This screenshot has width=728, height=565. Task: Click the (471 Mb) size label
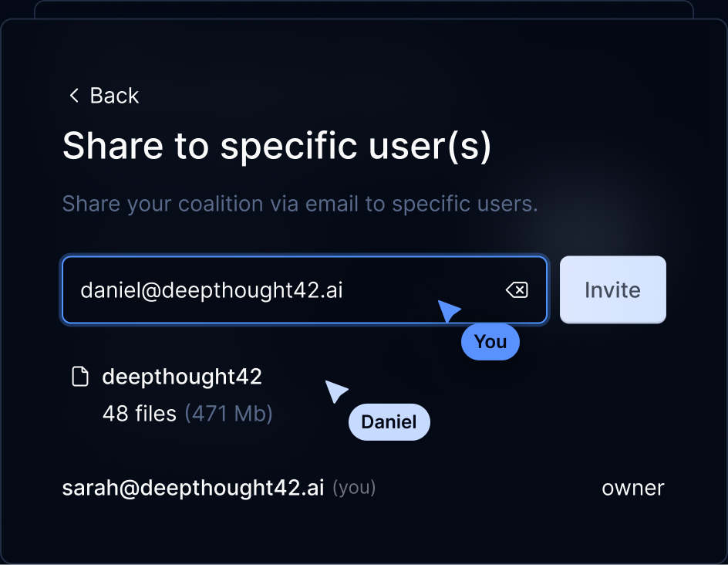point(229,414)
